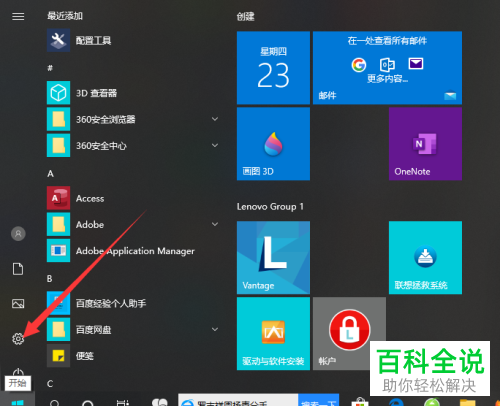Click the search icon on taskbar
The width and height of the screenshot is (500, 406).
click(x=54, y=403)
